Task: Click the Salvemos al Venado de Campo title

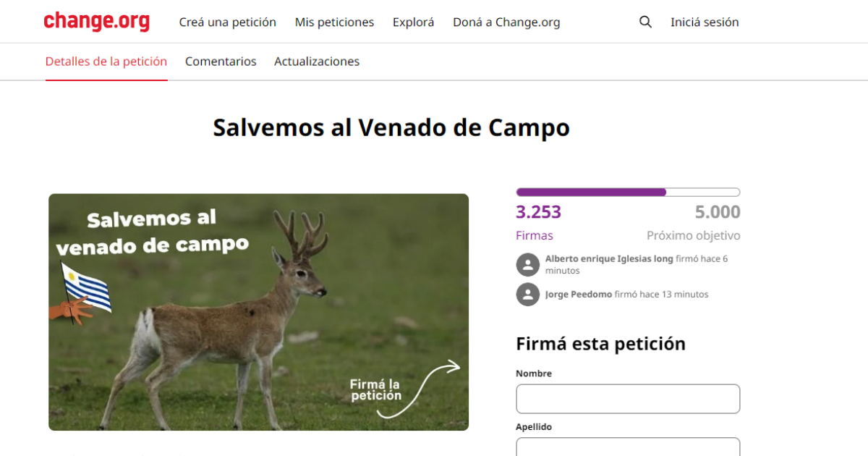Action: coord(391,127)
